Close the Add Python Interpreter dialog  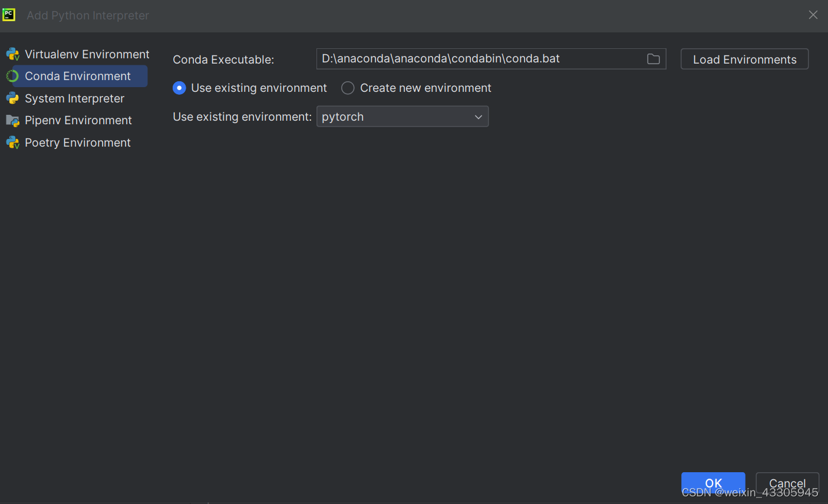click(x=813, y=15)
